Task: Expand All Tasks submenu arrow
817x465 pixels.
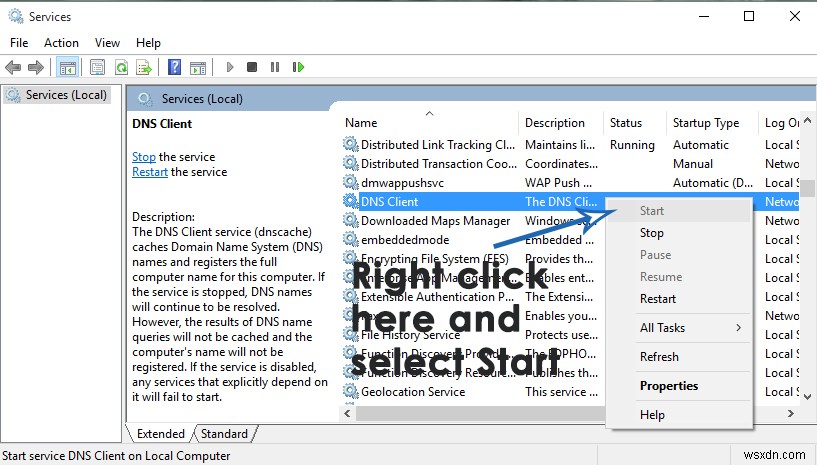Action: click(x=738, y=327)
